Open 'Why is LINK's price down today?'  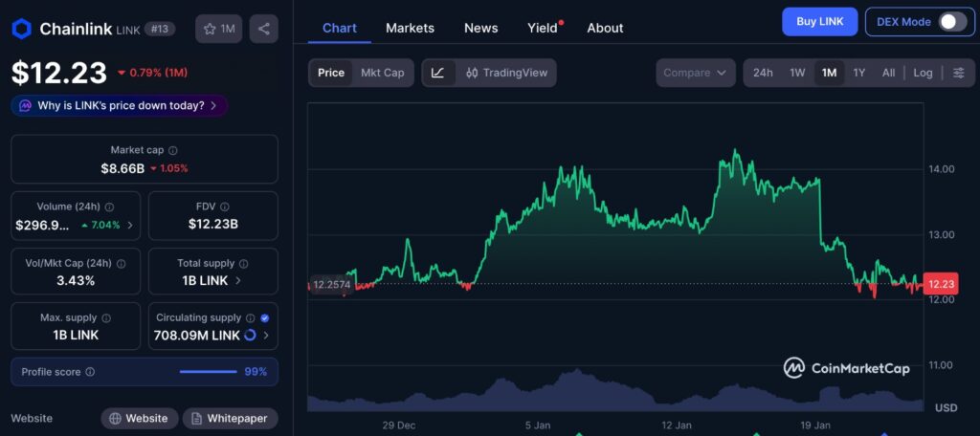pyautogui.click(x=120, y=105)
